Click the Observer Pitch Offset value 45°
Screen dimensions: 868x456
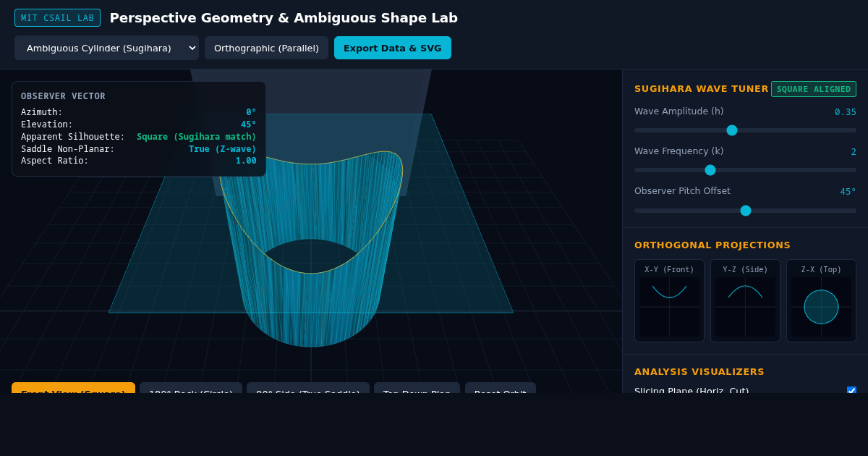tap(848, 192)
